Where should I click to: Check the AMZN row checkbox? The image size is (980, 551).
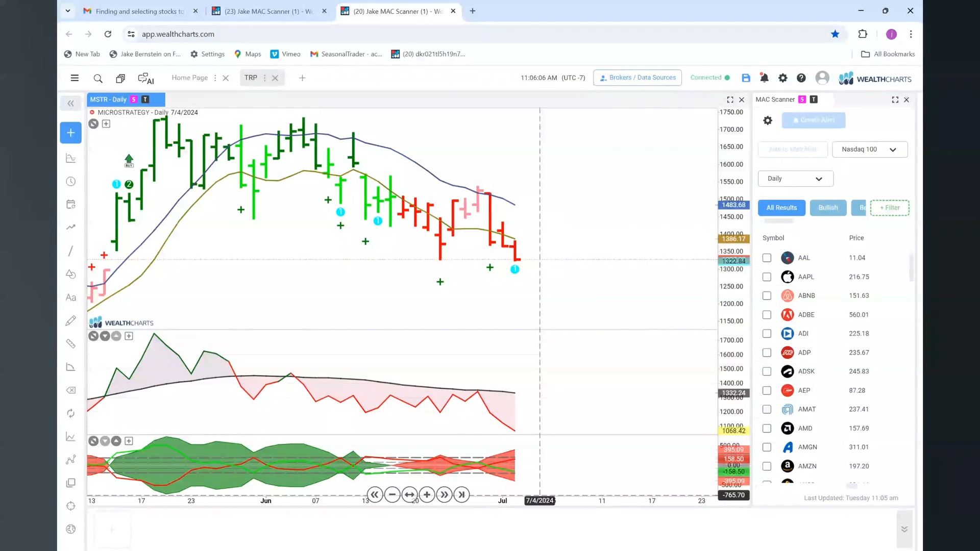(x=767, y=466)
